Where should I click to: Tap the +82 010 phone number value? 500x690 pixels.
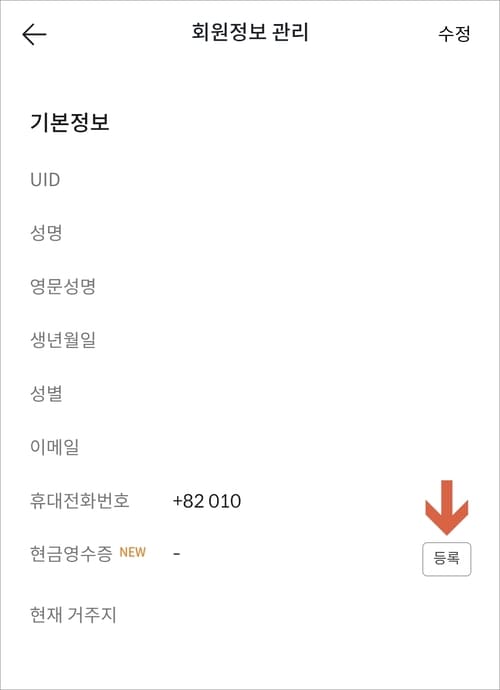click(207, 501)
